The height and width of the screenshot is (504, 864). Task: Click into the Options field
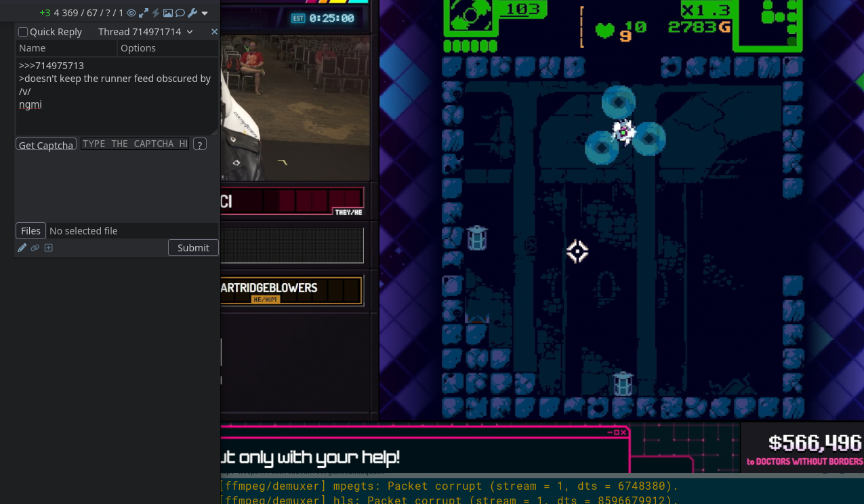pos(168,48)
